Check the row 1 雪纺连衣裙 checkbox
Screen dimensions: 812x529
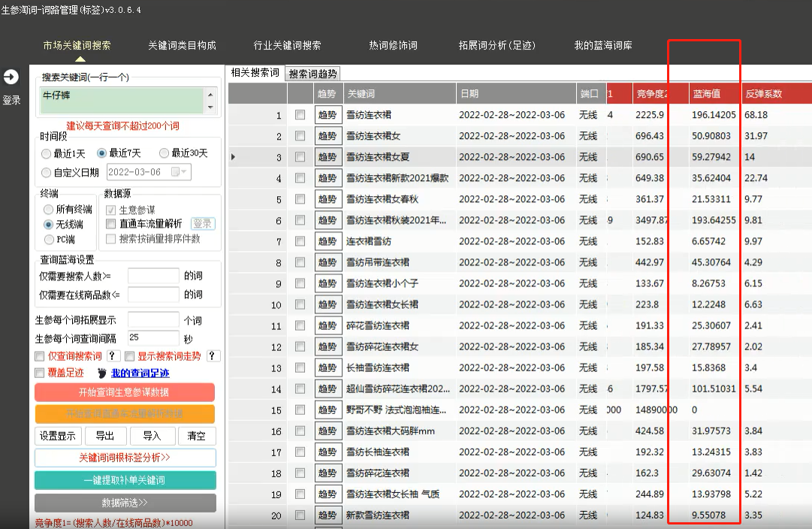pyautogui.click(x=300, y=114)
